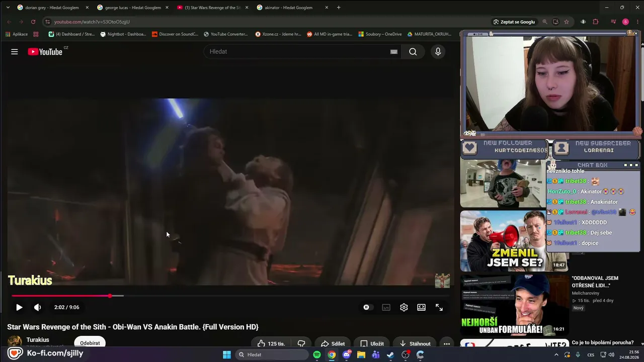Screen dimensions: 644x362
Task: Share the video via Sdílet
Action: pos(333,344)
